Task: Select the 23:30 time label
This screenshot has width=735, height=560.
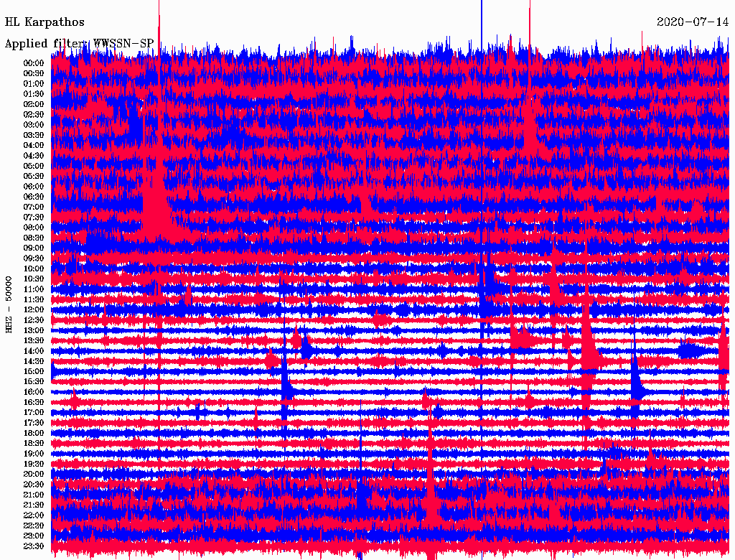Action: click(x=34, y=546)
